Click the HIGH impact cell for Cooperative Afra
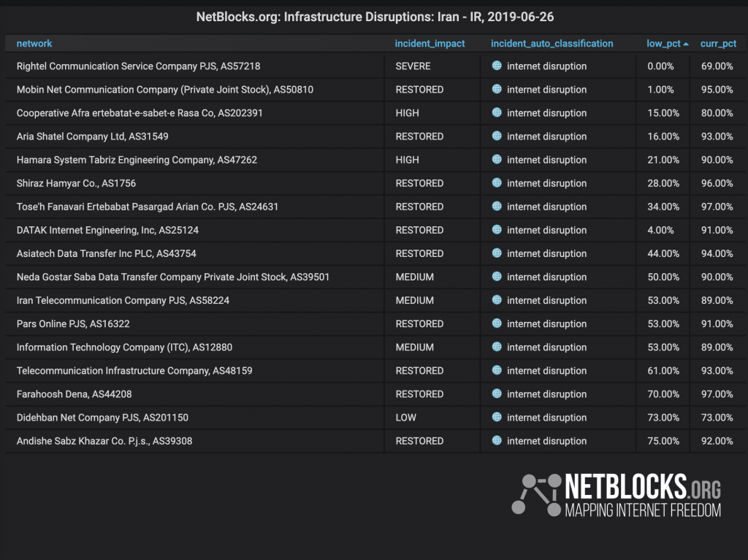748x560 pixels. click(408, 113)
